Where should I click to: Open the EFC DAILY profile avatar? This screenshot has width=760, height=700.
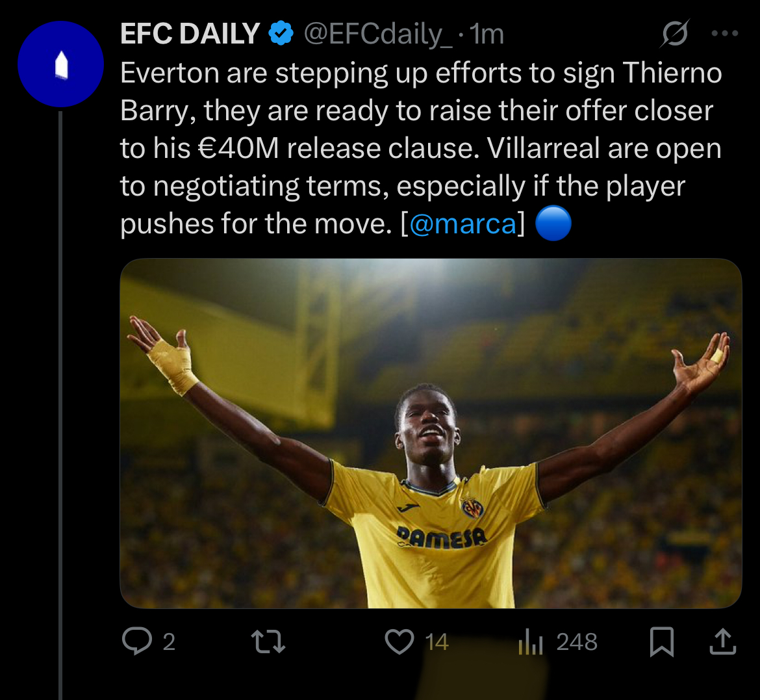point(60,64)
